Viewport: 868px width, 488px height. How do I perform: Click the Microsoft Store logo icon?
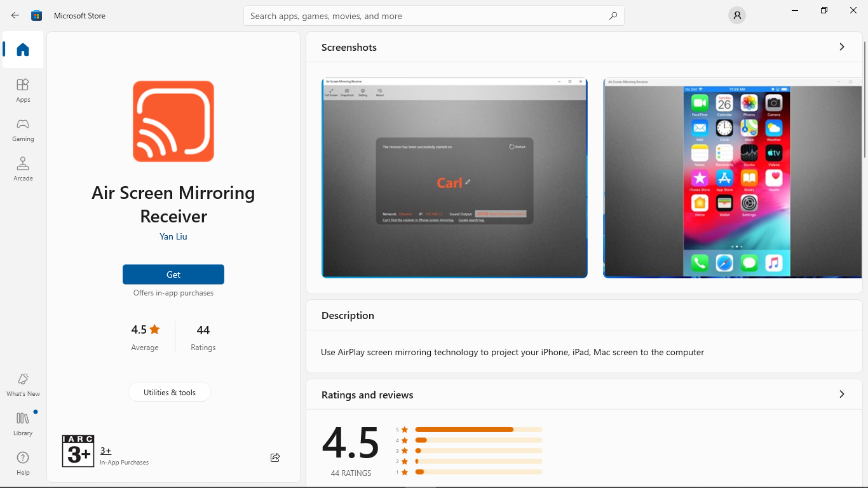[37, 15]
